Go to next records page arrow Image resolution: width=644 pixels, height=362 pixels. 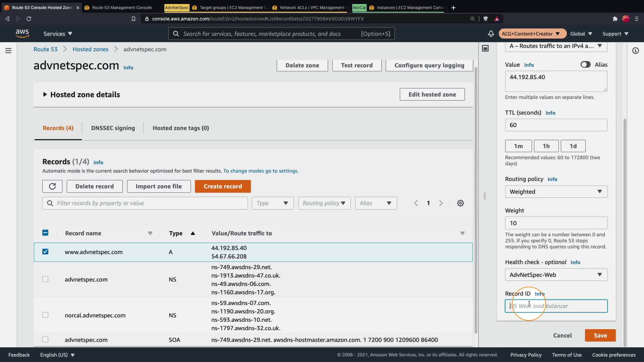pos(441,203)
